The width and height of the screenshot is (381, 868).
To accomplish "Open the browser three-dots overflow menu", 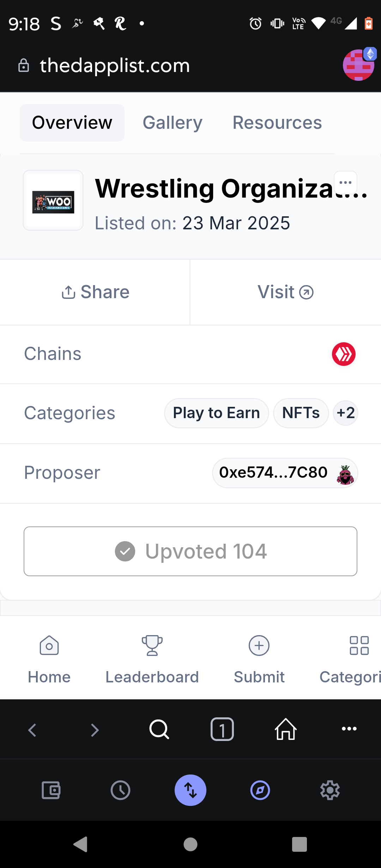I will pos(349,729).
